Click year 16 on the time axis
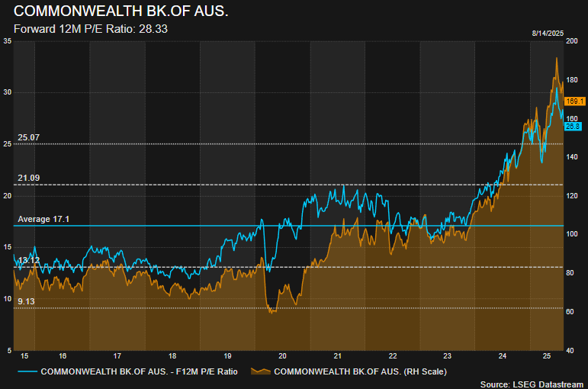588x389 pixels. [x=62, y=356]
